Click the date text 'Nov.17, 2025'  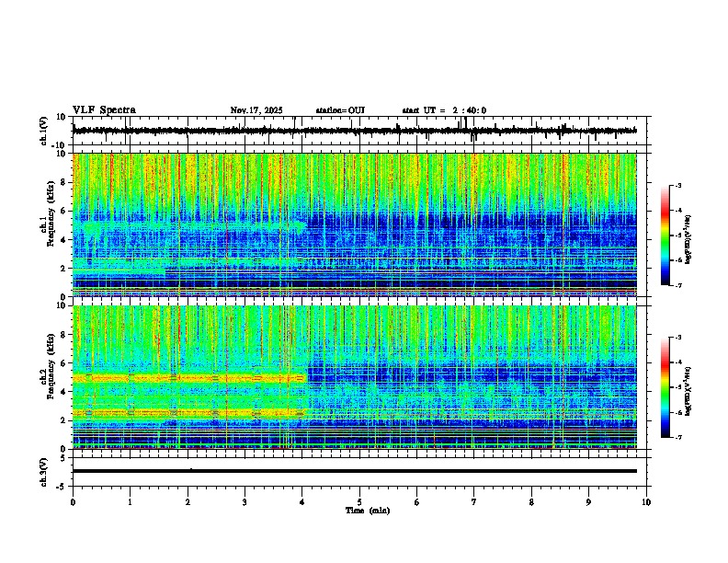[x=256, y=110]
